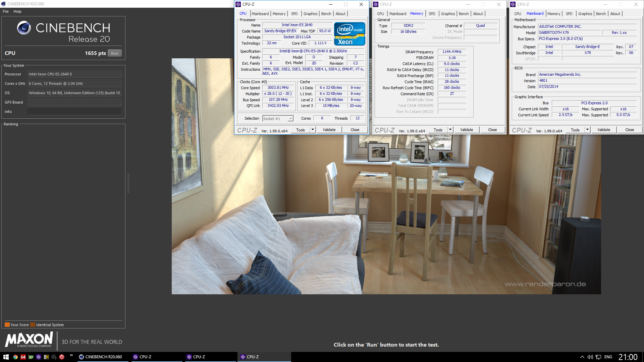Viewport: 644px width, 362px height.
Task: Click Close button in Mainboard CPU-Z window
Action: click(x=630, y=130)
